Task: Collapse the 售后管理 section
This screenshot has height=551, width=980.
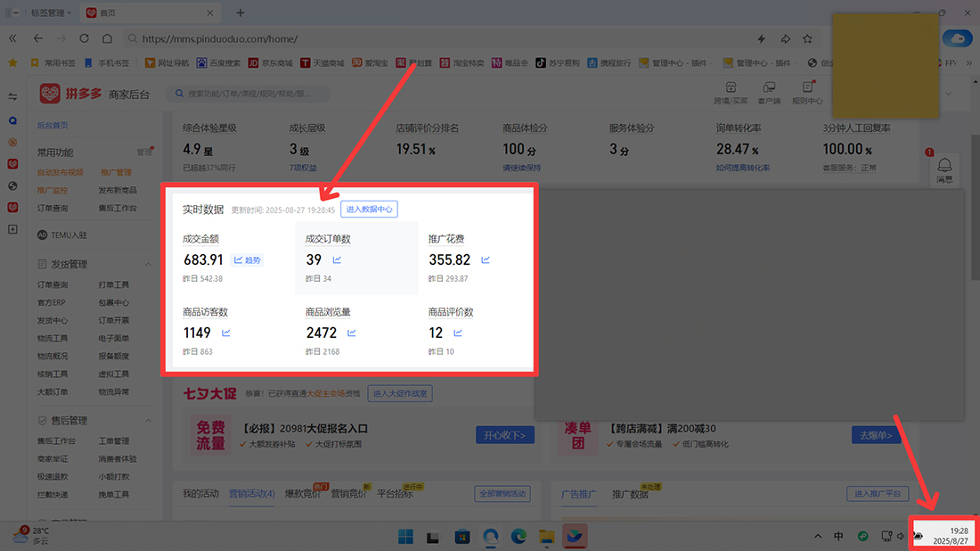Action: coord(149,420)
